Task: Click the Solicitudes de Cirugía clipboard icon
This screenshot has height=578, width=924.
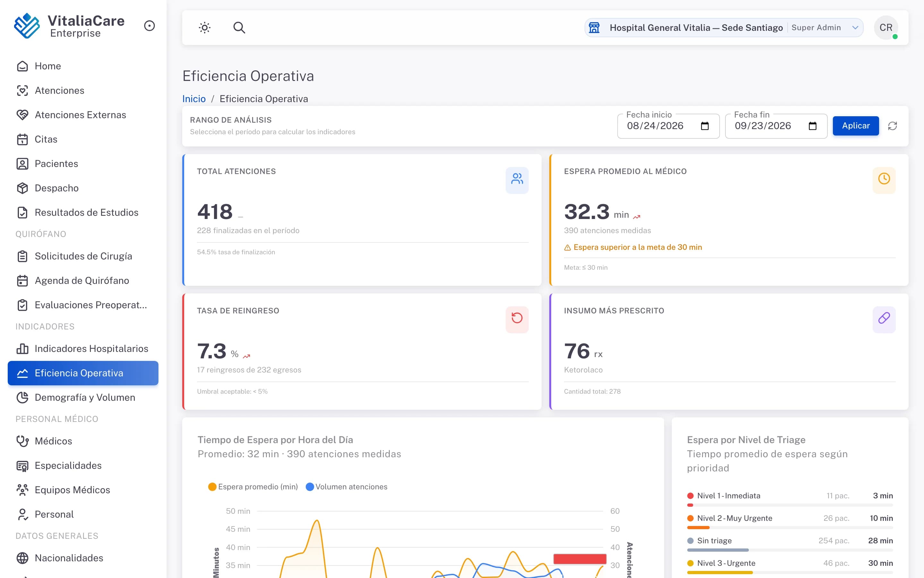Action: pos(22,256)
